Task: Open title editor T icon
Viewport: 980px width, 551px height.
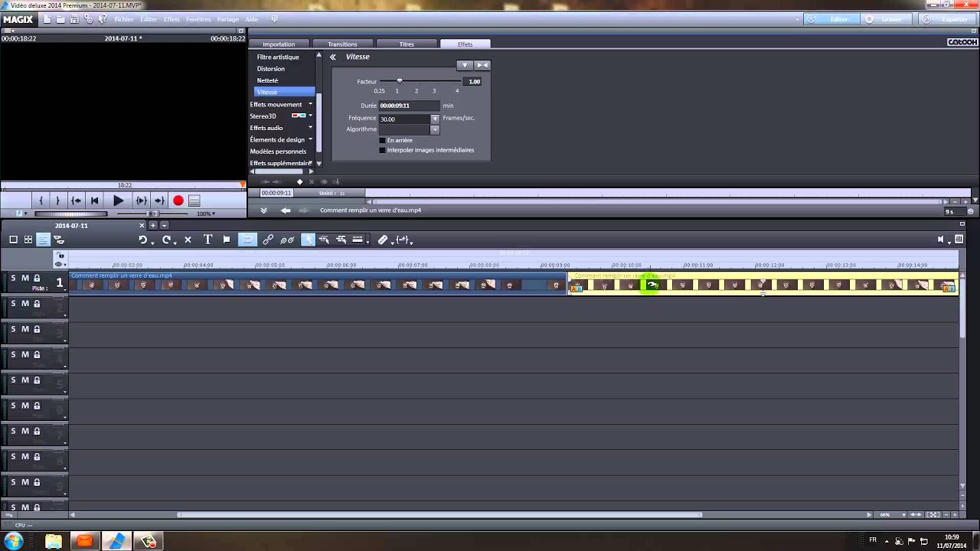Action: 207,240
